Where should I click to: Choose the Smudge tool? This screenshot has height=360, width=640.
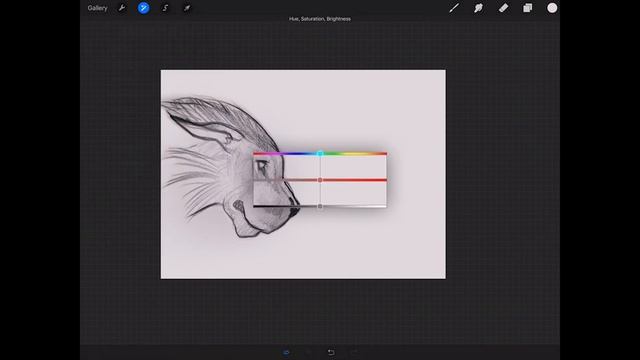tap(478, 8)
